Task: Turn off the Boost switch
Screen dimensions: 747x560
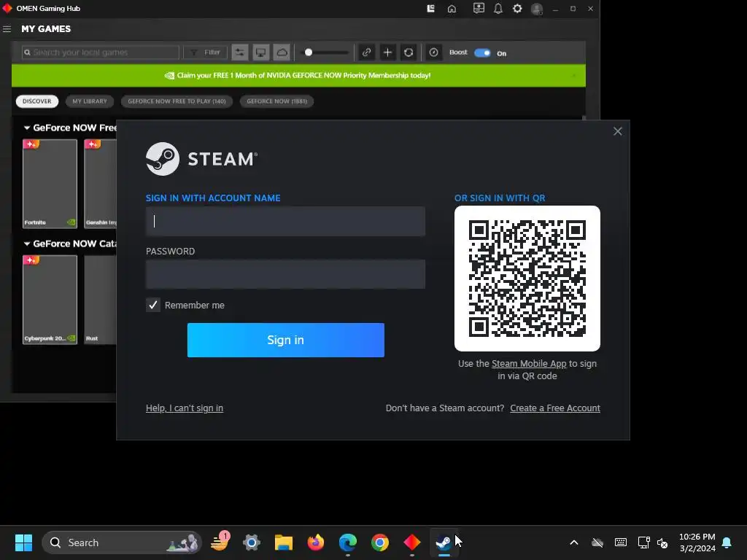Action: (482, 52)
